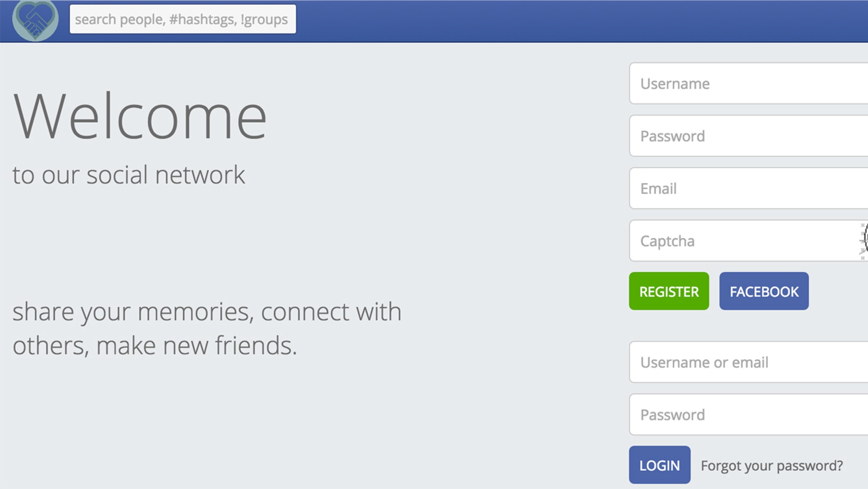Screen dimensions: 868x489
Task: Focus the Username or email login field
Action: tap(749, 362)
